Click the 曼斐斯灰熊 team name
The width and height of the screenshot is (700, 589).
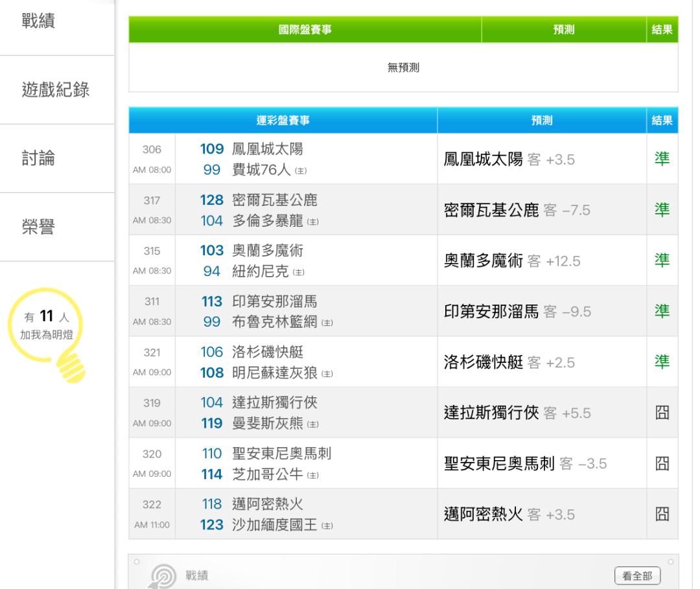click(x=268, y=423)
